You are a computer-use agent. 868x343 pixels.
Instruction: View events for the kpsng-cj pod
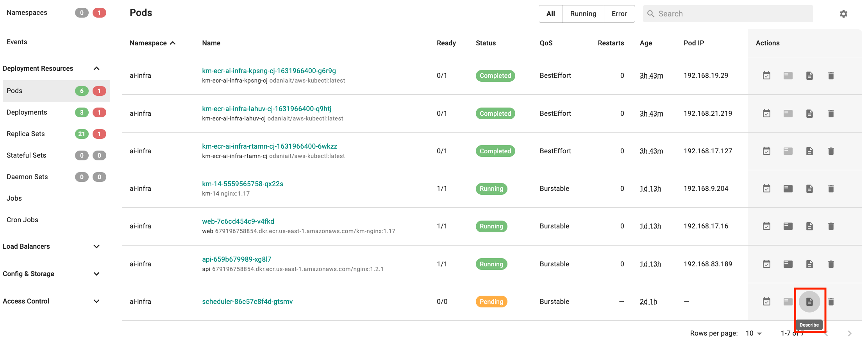coord(766,75)
